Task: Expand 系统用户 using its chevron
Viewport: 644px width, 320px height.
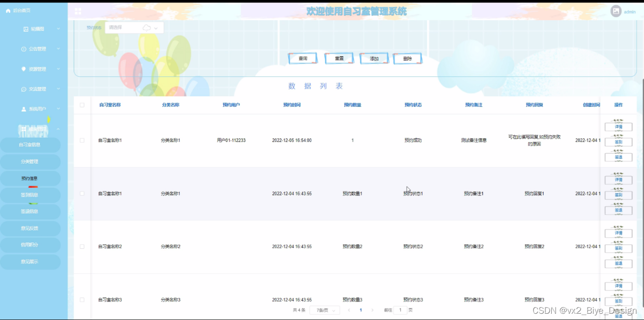Action: (58, 109)
